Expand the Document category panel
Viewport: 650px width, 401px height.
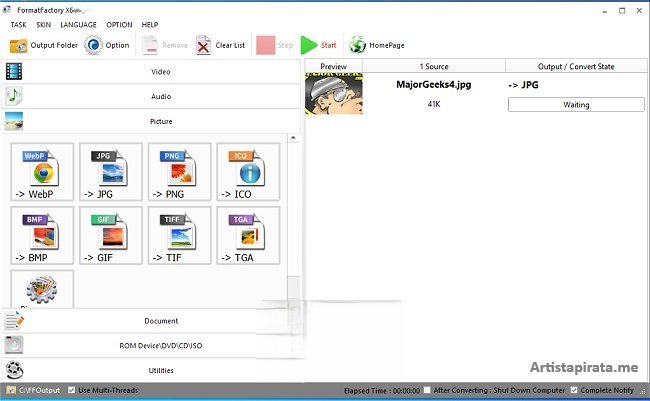tap(151, 321)
